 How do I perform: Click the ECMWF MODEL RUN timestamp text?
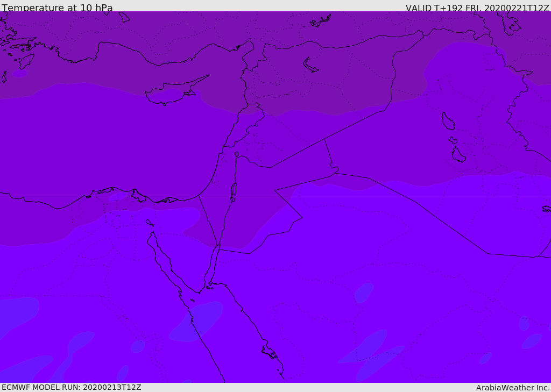pyautogui.click(x=72, y=387)
